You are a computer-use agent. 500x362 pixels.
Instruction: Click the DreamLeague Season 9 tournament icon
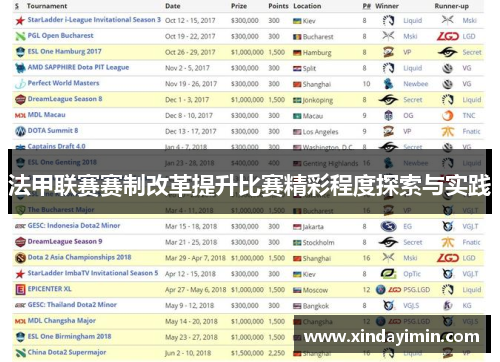coord(20,242)
